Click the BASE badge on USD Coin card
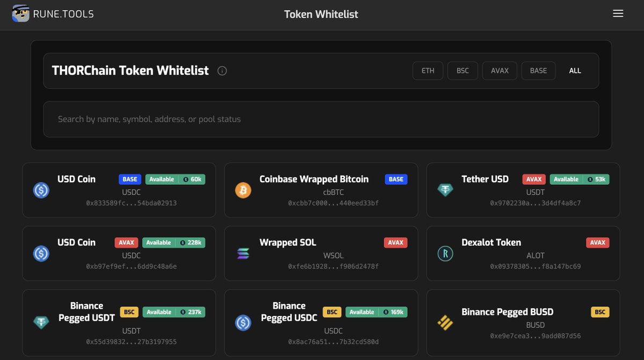This screenshot has width=644, height=360. pos(130,179)
